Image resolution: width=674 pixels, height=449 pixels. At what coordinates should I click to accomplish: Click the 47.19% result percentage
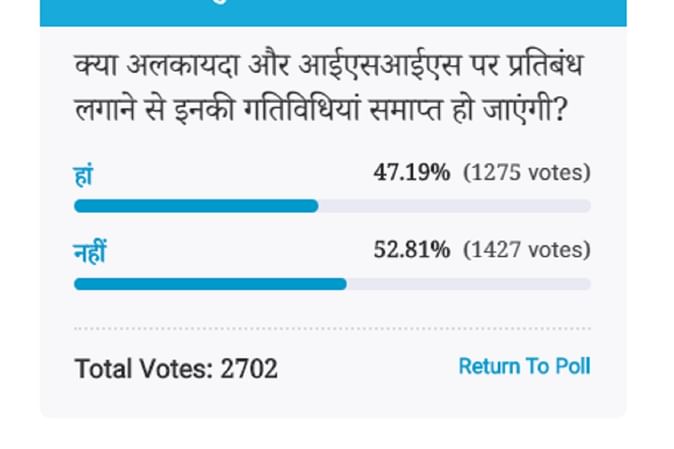412,173
